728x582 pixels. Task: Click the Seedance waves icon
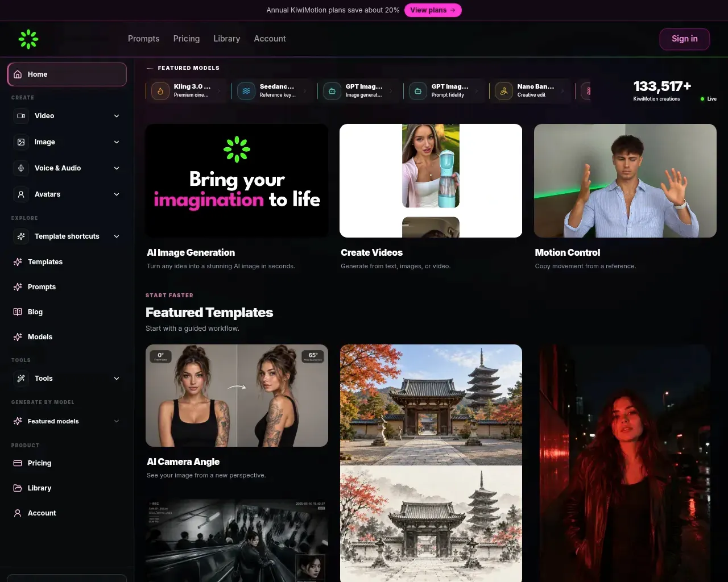(x=246, y=91)
